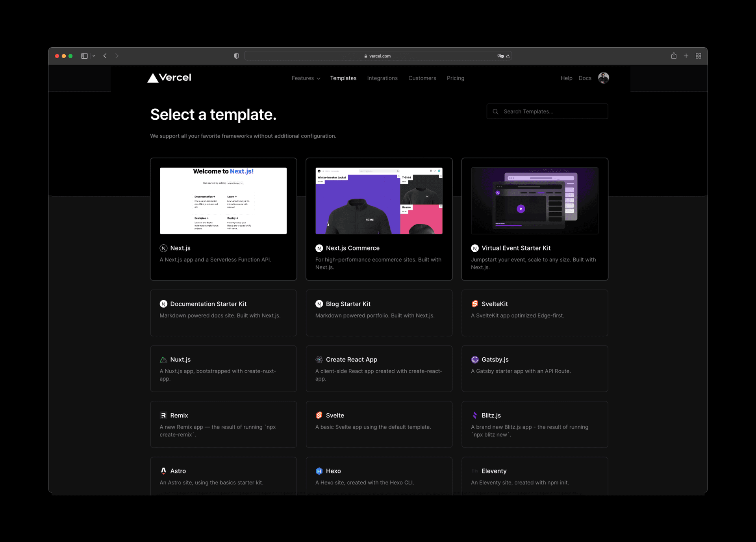Play Virtual Event Starter Kit preview
The height and width of the screenshot is (542, 756).
pos(521,209)
